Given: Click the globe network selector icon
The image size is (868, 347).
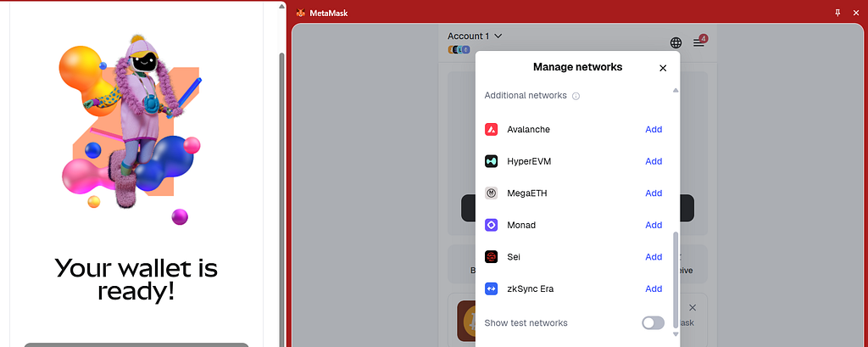Looking at the screenshot, I should coord(676,42).
